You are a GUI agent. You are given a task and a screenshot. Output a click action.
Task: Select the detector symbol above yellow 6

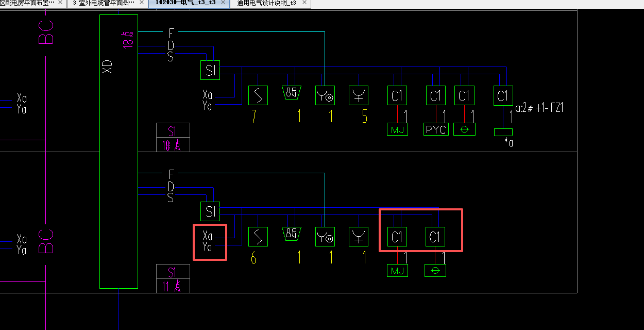tap(258, 237)
